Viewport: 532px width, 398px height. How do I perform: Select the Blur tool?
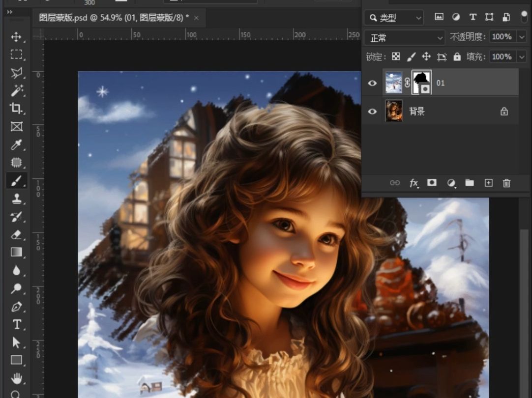tap(16, 271)
